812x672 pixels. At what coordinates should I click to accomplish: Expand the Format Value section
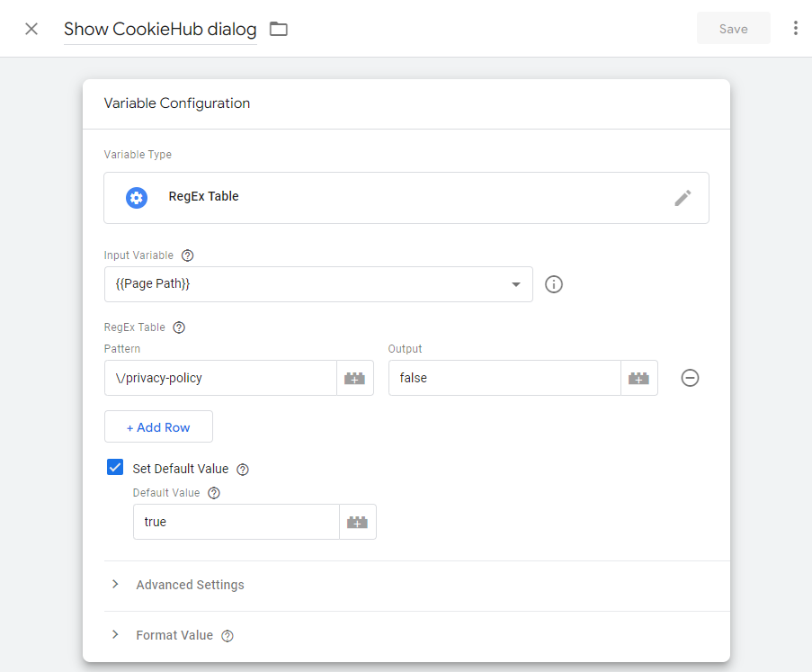(x=174, y=635)
